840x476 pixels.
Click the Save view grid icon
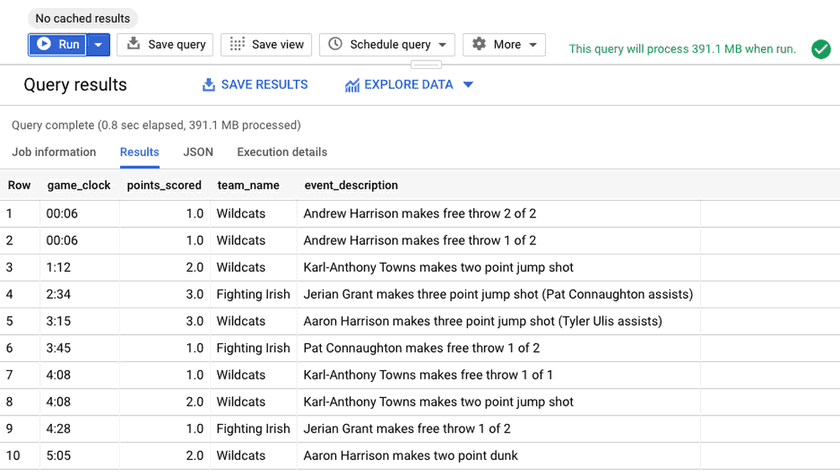(237, 44)
